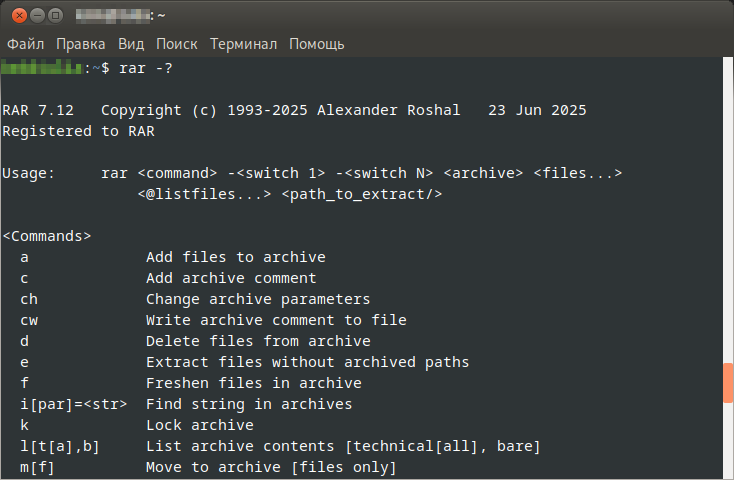Click the 'RAR 7.12' version text
The image size is (734, 480).
(x=38, y=110)
